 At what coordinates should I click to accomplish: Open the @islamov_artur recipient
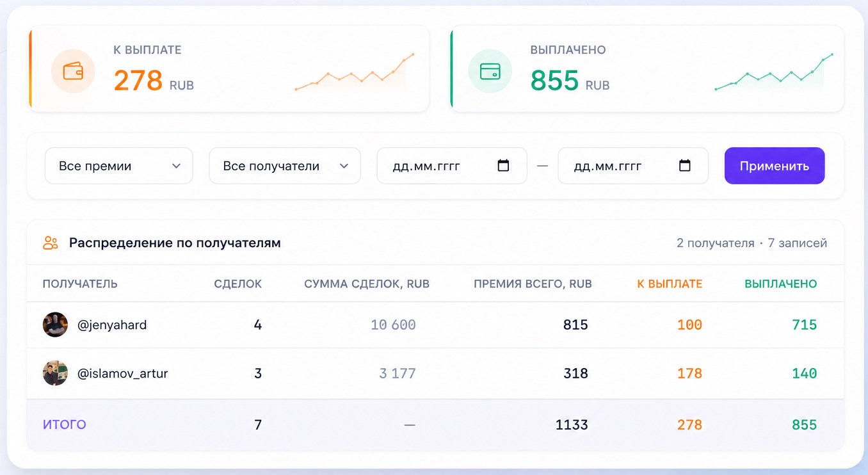(x=122, y=373)
